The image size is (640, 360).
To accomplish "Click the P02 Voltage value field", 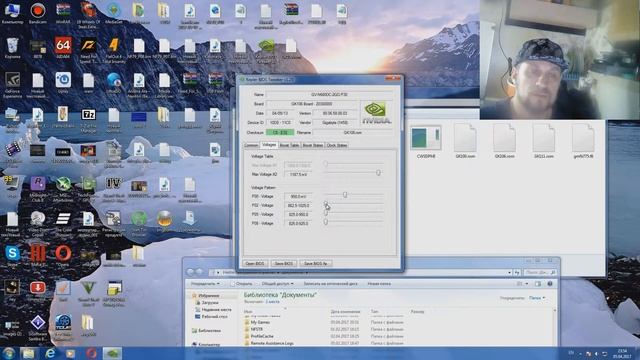I will 298,205.
